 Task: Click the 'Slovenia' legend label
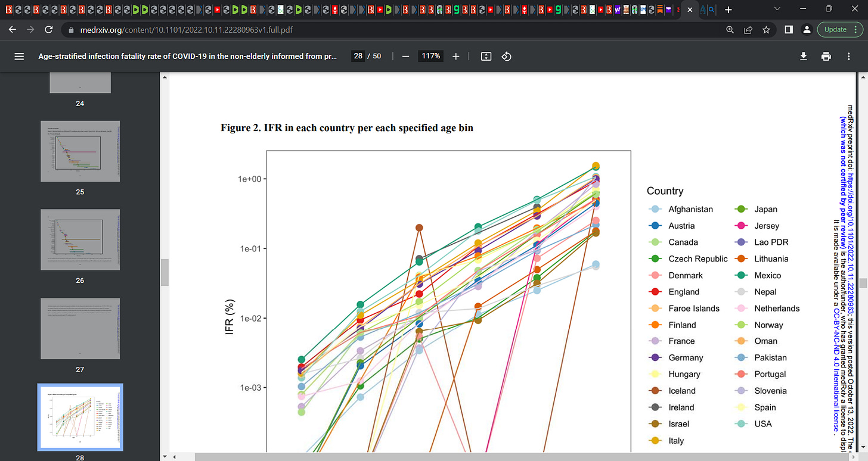770,391
